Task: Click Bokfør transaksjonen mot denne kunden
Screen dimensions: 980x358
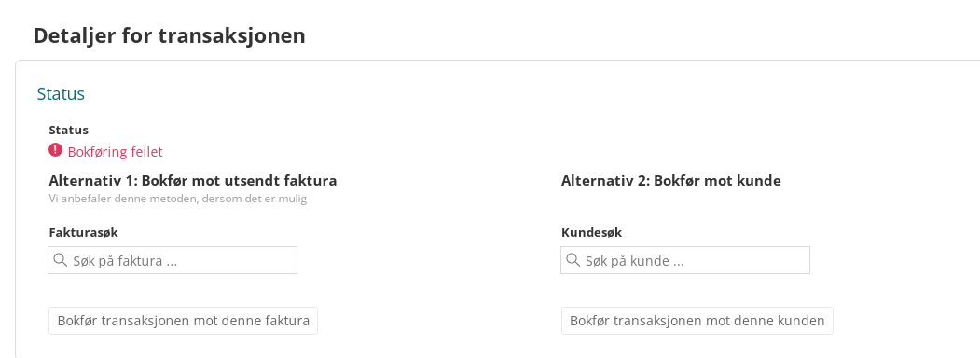Action: [x=697, y=321]
